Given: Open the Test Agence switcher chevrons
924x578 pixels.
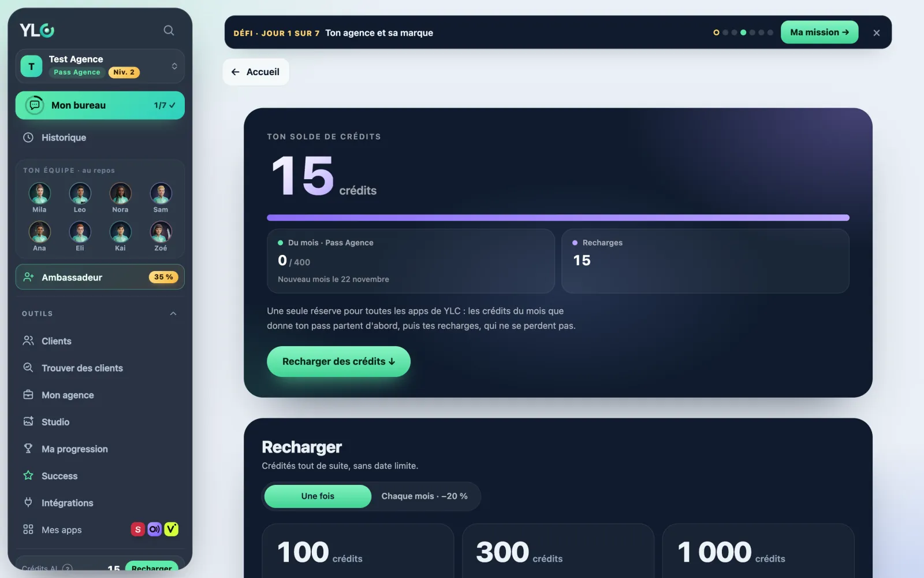Looking at the screenshot, I should point(174,66).
